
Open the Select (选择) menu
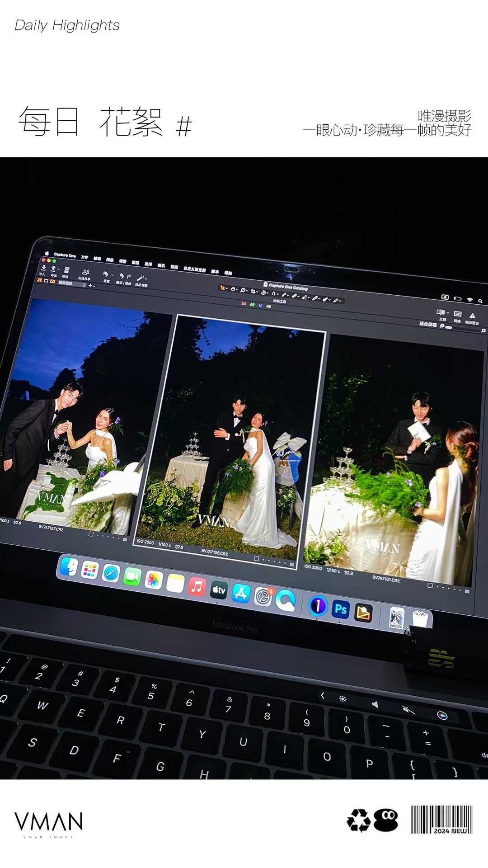[x=148, y=264]
